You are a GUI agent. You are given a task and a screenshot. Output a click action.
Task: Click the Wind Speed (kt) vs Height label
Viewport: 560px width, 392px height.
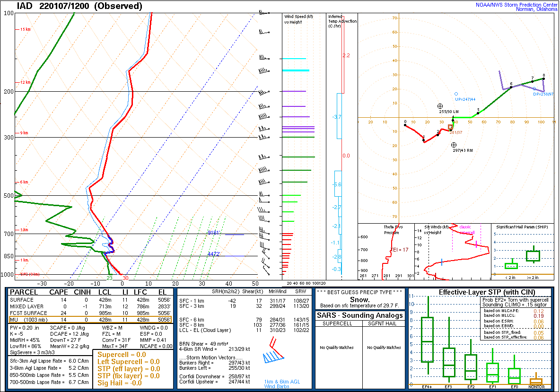pos(298,19)
